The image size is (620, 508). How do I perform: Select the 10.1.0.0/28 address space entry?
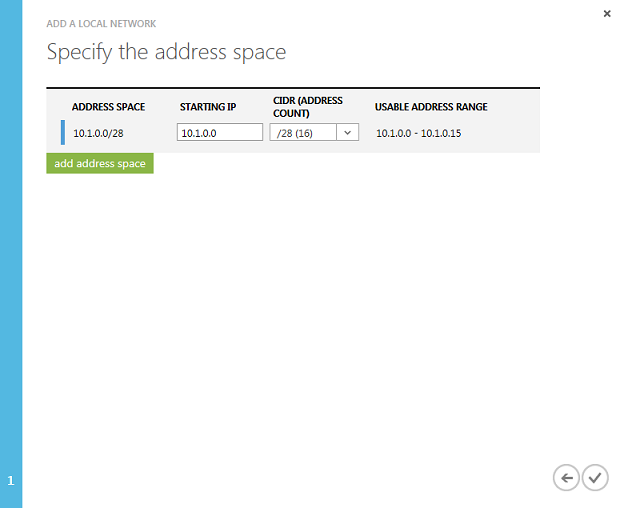(98, 133)
